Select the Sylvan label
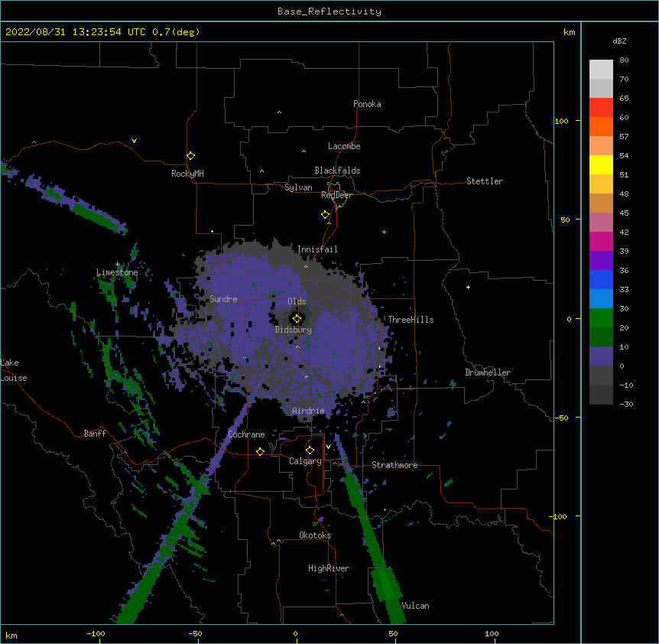This screenshot has width=659, height=644. click(298, 187)
